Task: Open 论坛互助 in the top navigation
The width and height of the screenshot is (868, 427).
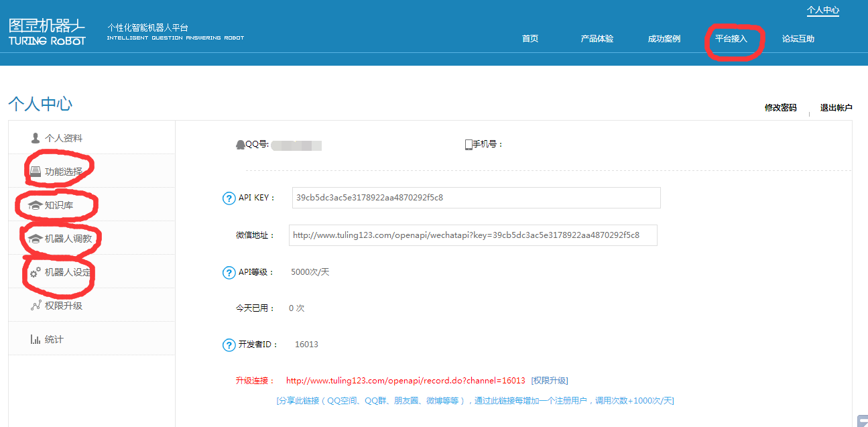Action: point(798,39)
